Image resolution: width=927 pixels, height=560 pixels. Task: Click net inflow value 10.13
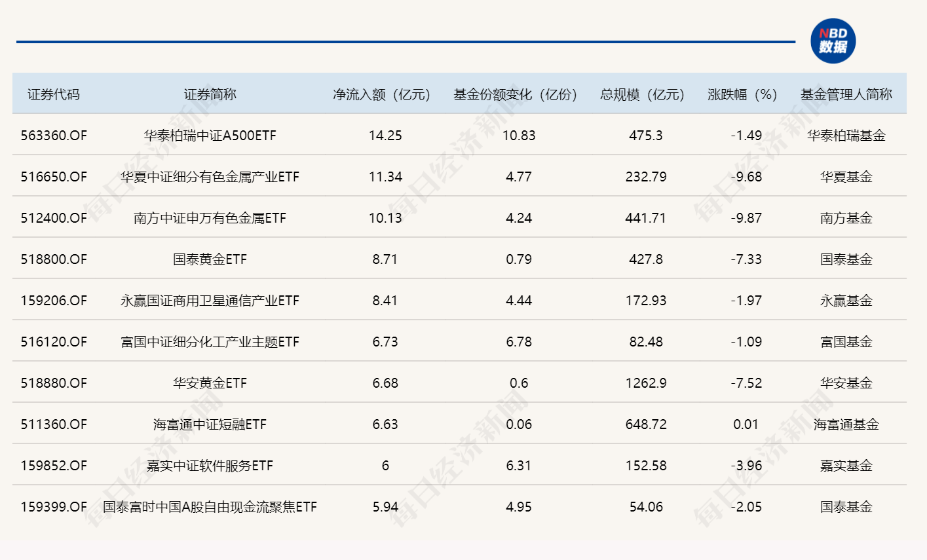coord(385,218)
